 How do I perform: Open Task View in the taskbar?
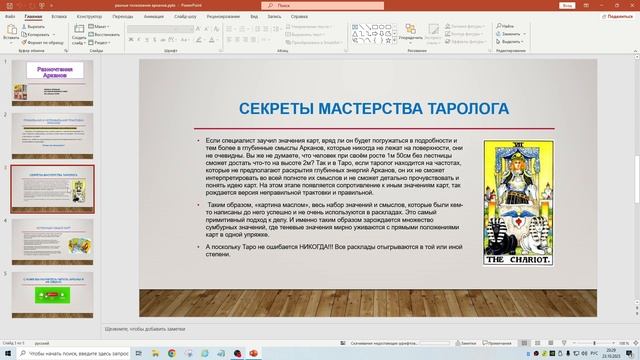click(139, 353)
